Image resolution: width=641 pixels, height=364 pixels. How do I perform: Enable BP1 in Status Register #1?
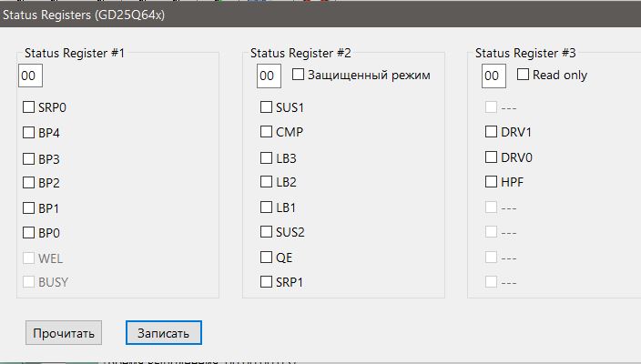[x=30, y=208]
